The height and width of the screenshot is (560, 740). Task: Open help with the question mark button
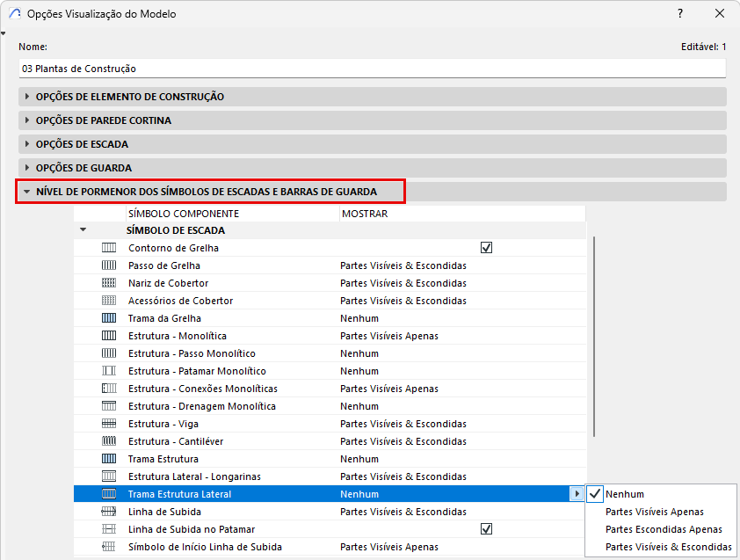(680, 13)
